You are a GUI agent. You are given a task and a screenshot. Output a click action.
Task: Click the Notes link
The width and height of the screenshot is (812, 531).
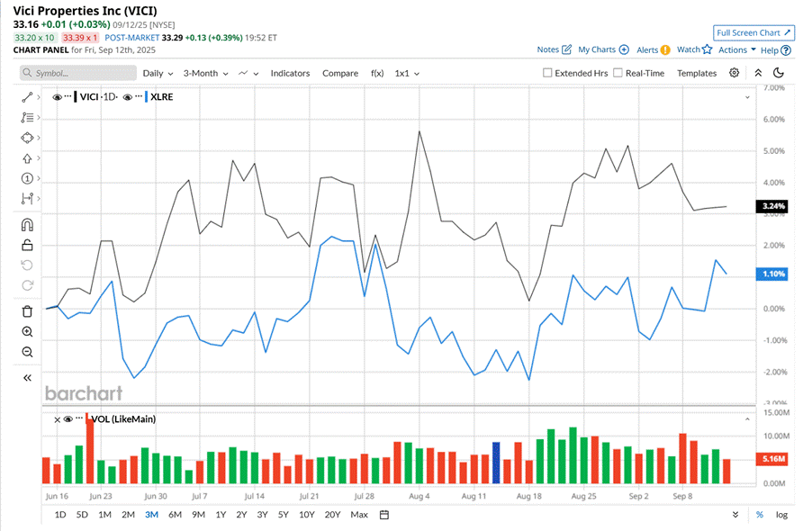pyautogui.click(x=547, y=49)
